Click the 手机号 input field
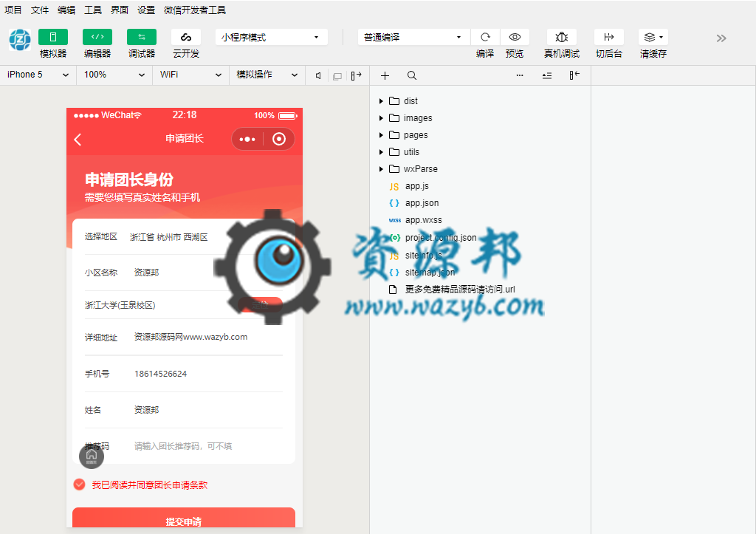The width and height of the screenshot is (756, 534). (207, 374)
